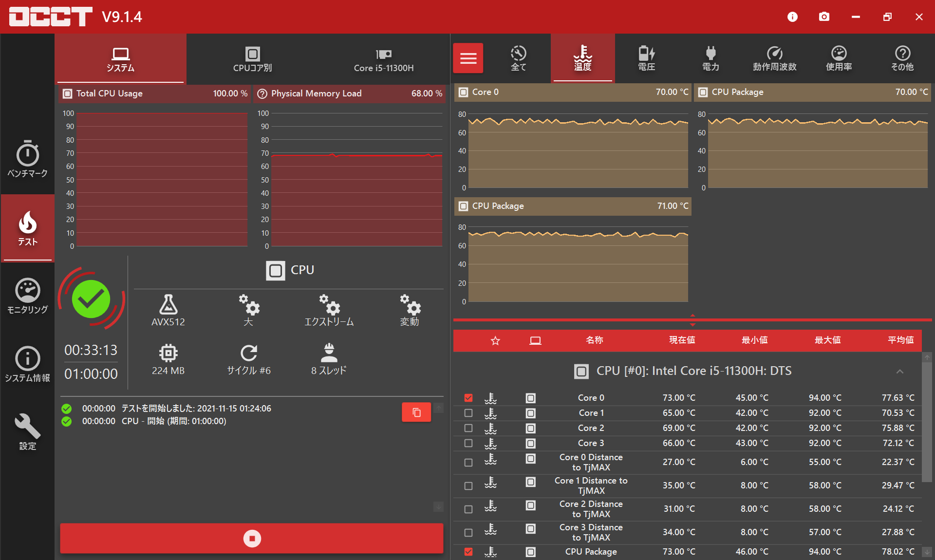Image resolution: width=935 pixels, height=560 pixels.
Task: Click thermometer icon in Core 0 row
Action: (490, 398)
